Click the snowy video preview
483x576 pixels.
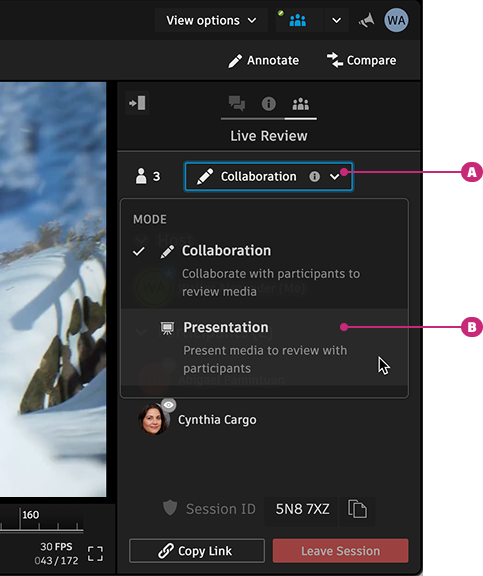click(x=53, y=289)
